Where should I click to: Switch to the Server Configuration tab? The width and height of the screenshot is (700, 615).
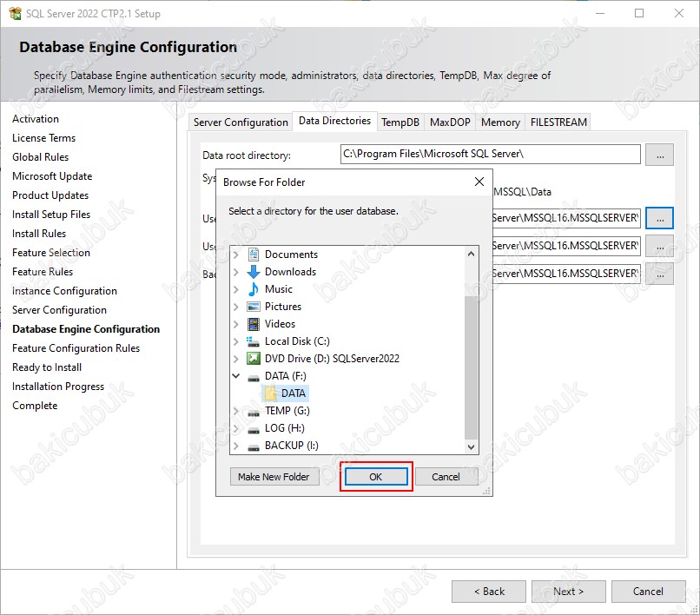241,122
